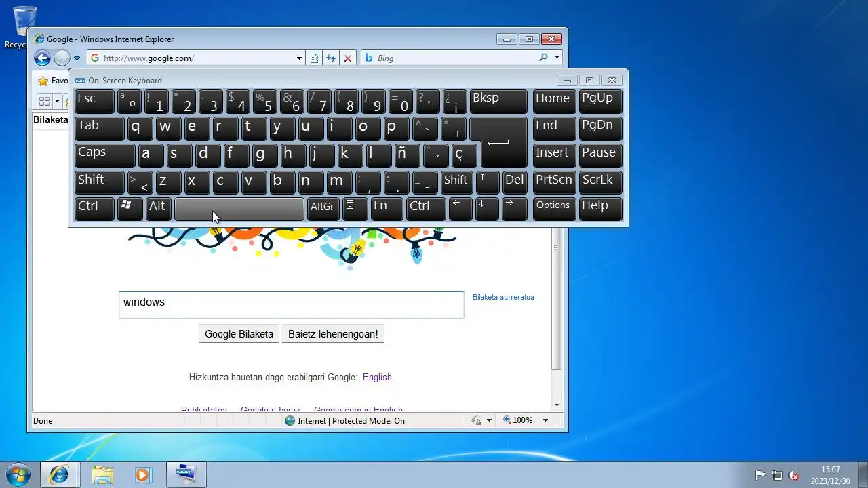Click the Help key
The width and height of the screenshot is (868, 488).
click(600, 209)
